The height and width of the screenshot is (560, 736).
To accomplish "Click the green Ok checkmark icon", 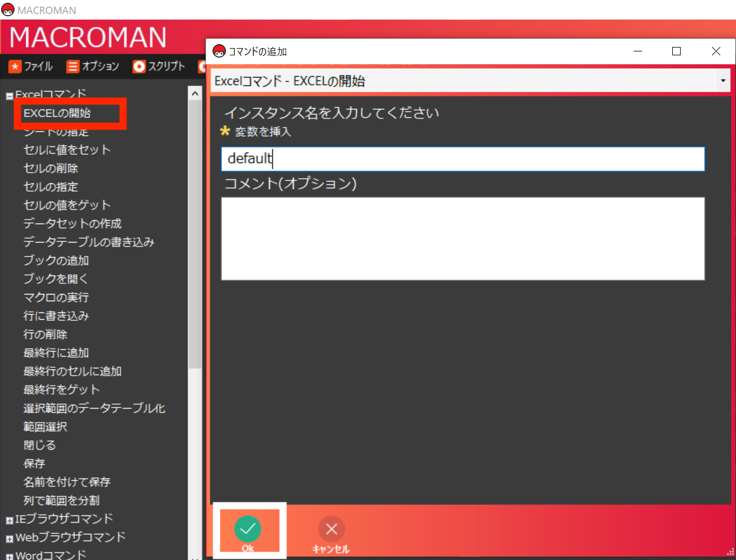I will click(x=248, y=528).
